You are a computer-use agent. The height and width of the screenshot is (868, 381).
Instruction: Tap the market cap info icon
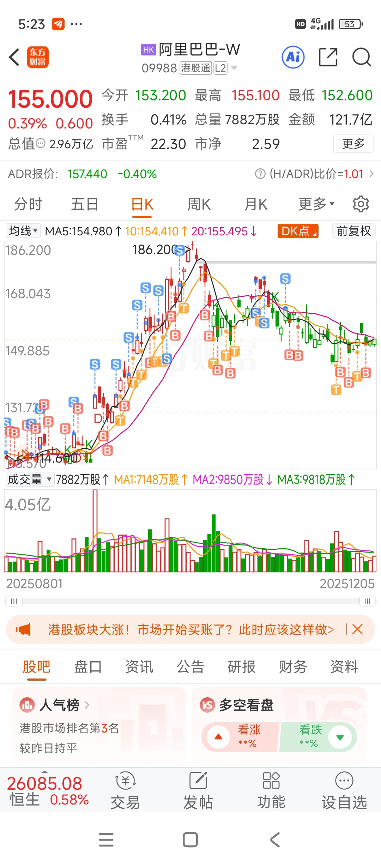coord(41,143)
